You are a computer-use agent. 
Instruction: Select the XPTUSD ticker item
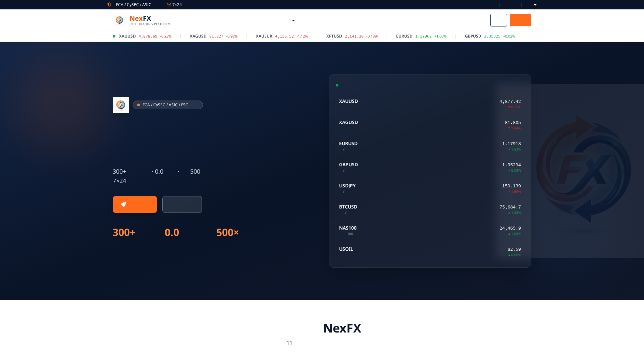pos(352,36)
